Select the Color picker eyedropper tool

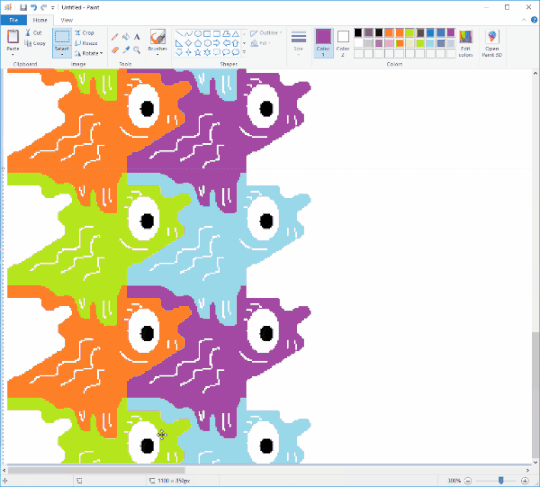coord(126,50)
